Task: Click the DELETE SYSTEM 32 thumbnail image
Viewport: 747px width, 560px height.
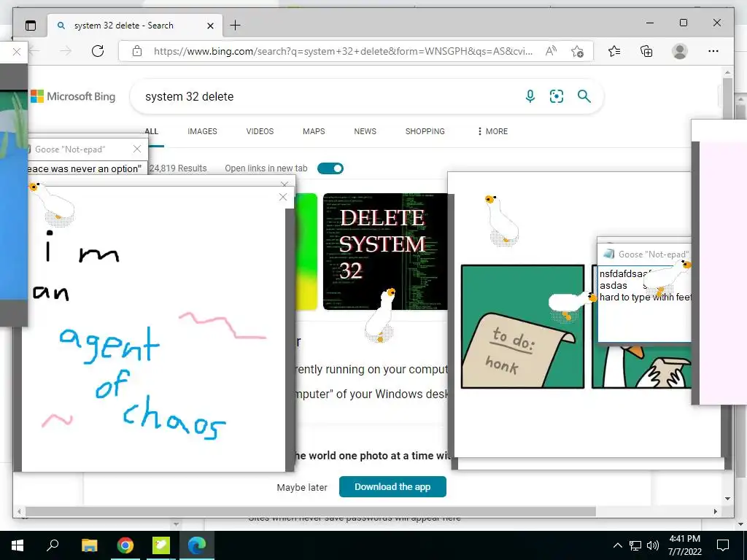Action: (x=385, y=252)
